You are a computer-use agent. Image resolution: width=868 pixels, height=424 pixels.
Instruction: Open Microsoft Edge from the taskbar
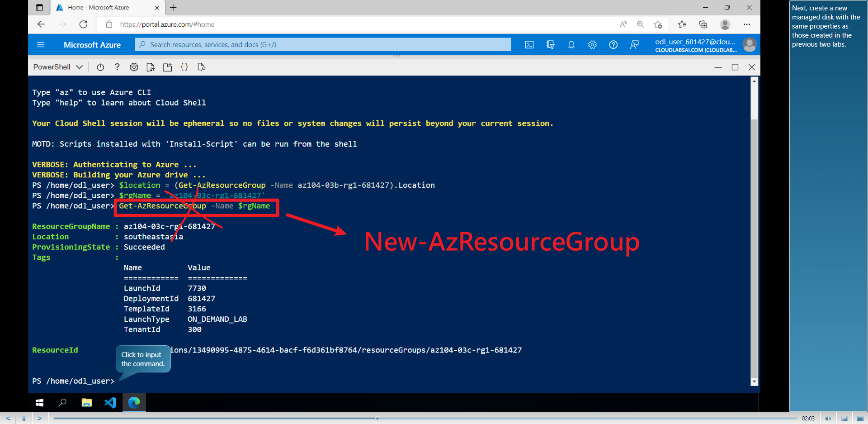(x=134, y=402)
